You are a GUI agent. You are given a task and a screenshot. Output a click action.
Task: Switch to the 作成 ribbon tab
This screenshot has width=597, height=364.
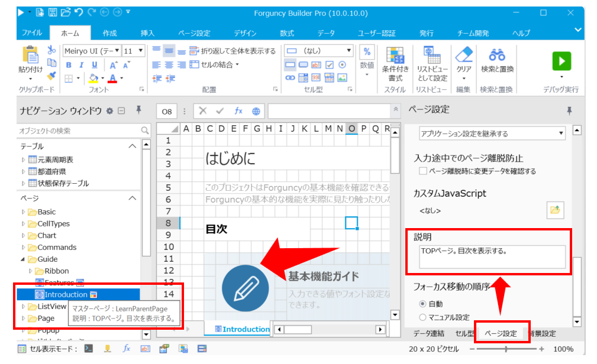tap(109, 33)
